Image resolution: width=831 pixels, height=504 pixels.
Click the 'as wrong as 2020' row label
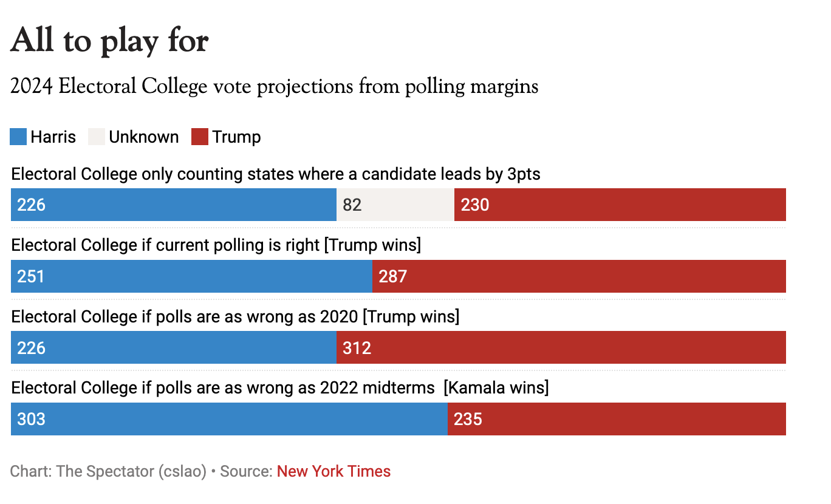click(x=235, y=316)
